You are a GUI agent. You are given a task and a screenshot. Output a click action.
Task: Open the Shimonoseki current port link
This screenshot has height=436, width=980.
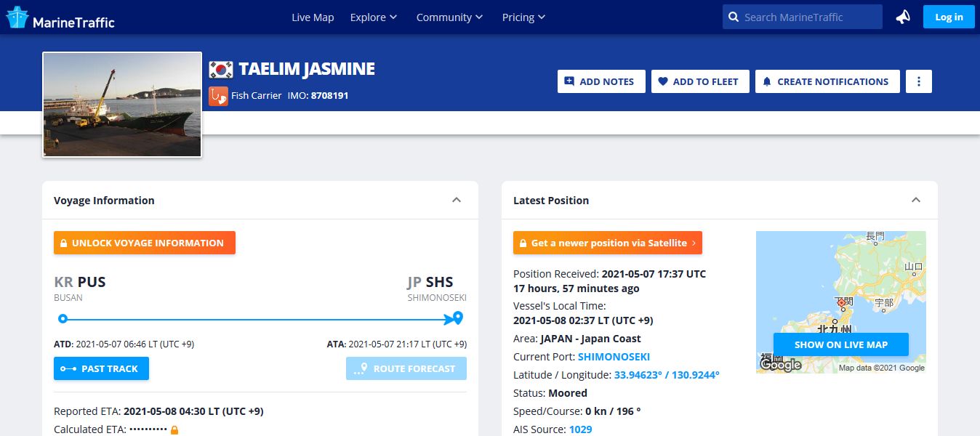pos(614,357)
